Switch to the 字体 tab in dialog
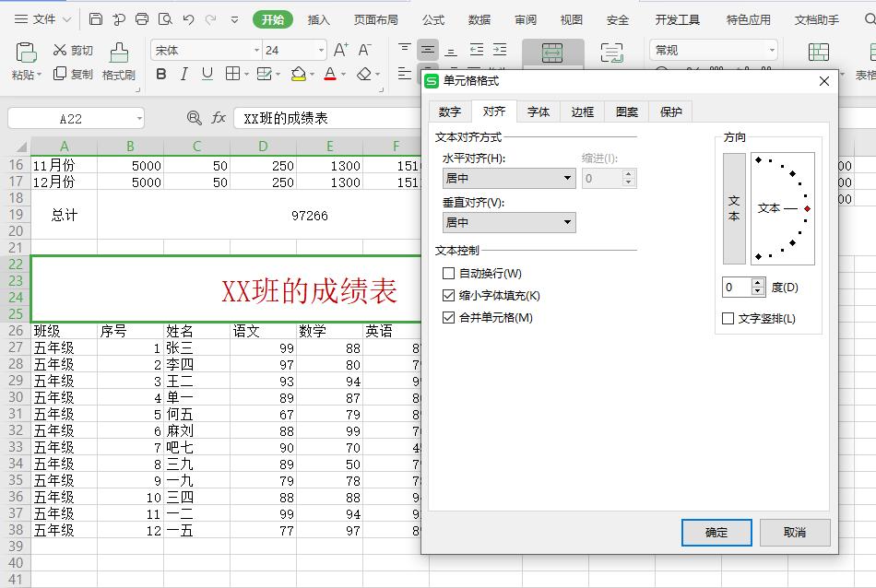 (538, 111)
